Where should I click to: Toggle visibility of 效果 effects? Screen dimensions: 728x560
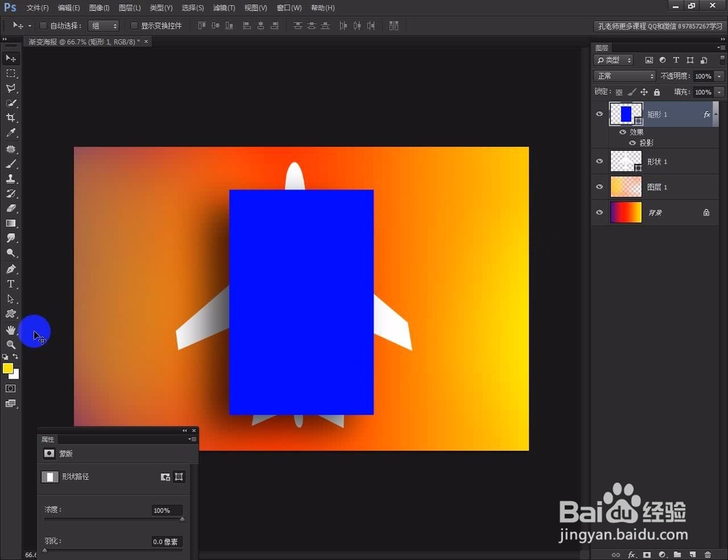pos(622,133)
